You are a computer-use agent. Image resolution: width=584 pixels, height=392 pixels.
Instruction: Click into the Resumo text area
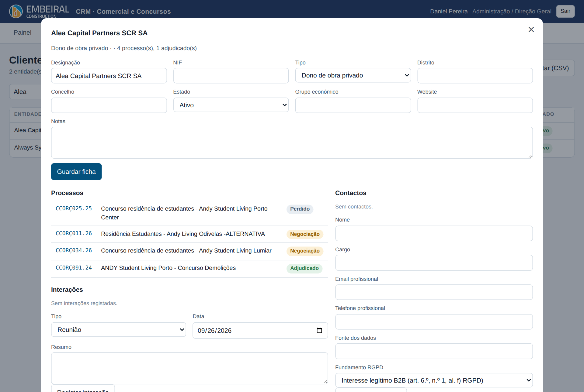(189, 368)
